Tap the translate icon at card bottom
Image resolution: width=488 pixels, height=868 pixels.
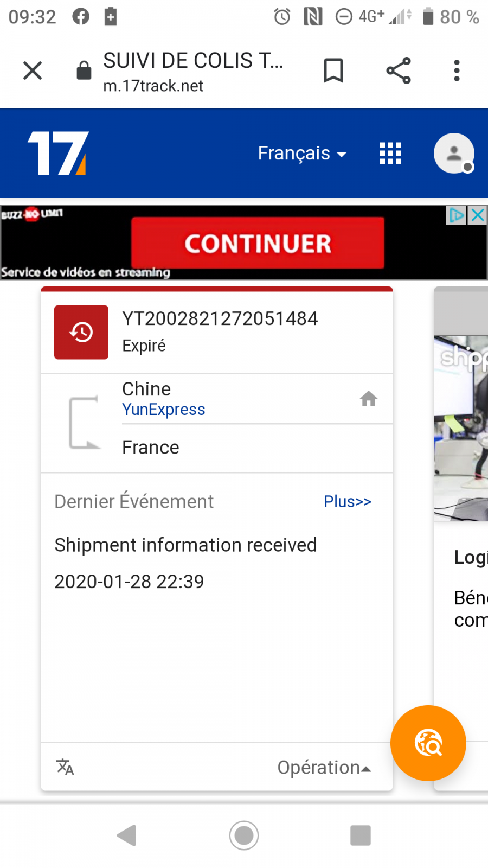pyautogui.click(x=65, y=767)
